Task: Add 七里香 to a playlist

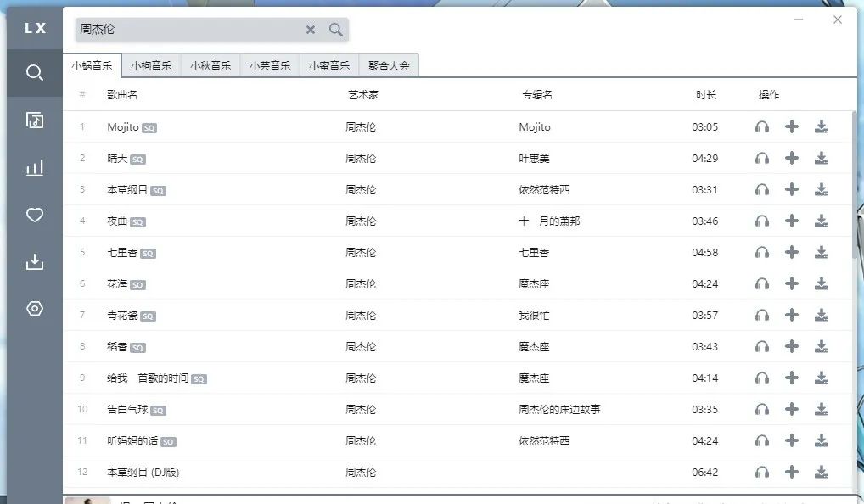Action: (792, 252)
